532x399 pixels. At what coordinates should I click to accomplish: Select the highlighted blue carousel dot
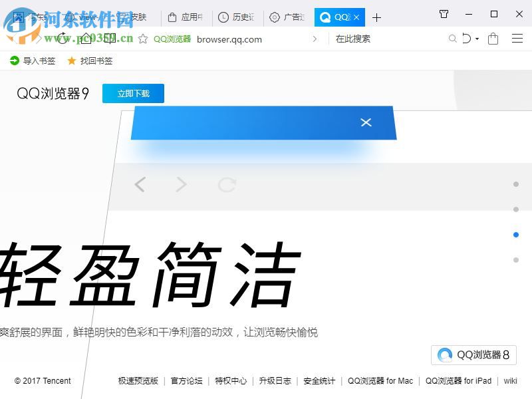point(516,234)
